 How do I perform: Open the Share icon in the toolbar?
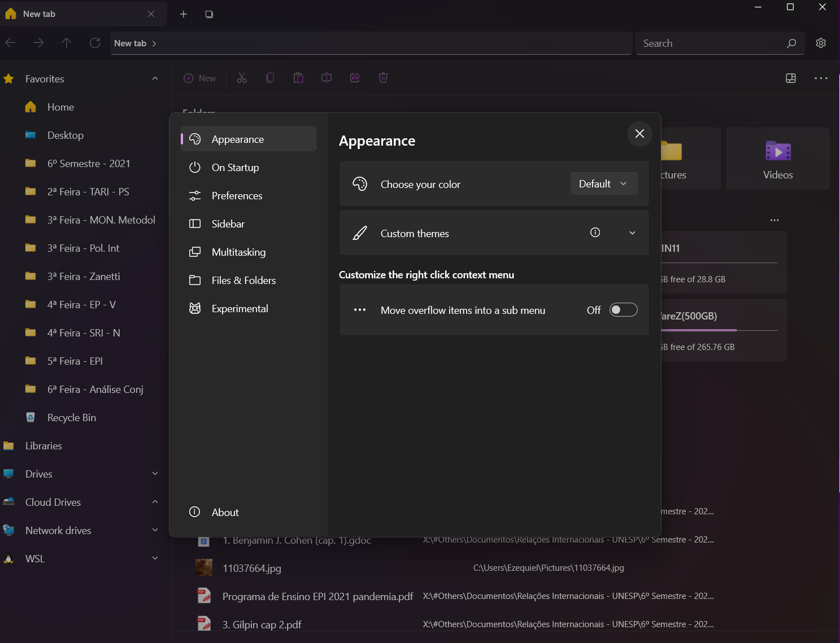point(355,77)
